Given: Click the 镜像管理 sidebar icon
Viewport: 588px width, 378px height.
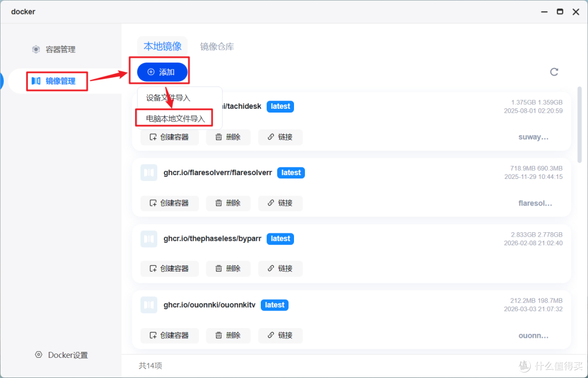Looking at the screenshot, I should (x=36, y=81).
